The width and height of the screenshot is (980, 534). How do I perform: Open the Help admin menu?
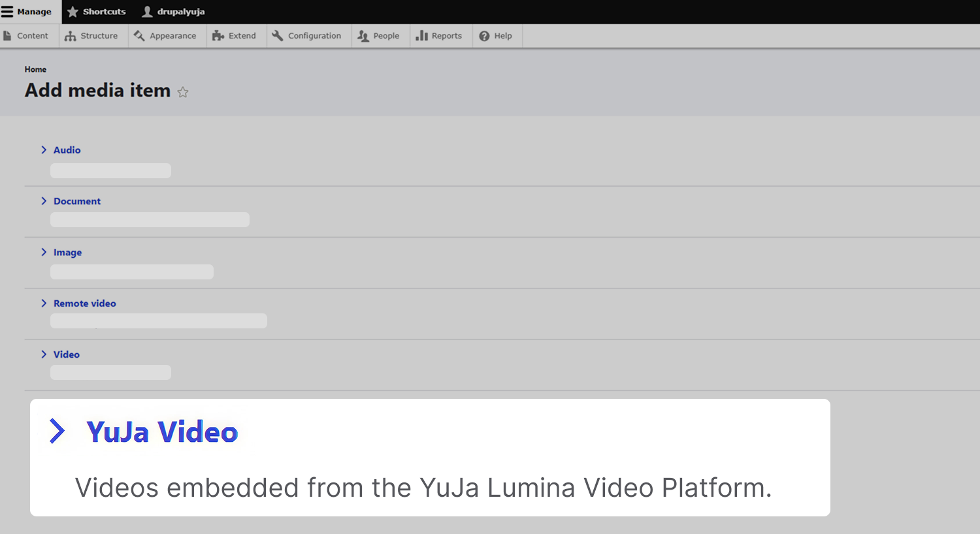pyautogui.click(x=496, y=36)
